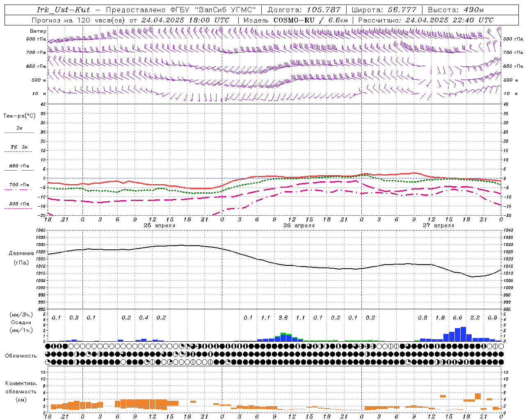
Task: Click the 3-hour precipitation value 0.4
Action: (x=144, y=317)
